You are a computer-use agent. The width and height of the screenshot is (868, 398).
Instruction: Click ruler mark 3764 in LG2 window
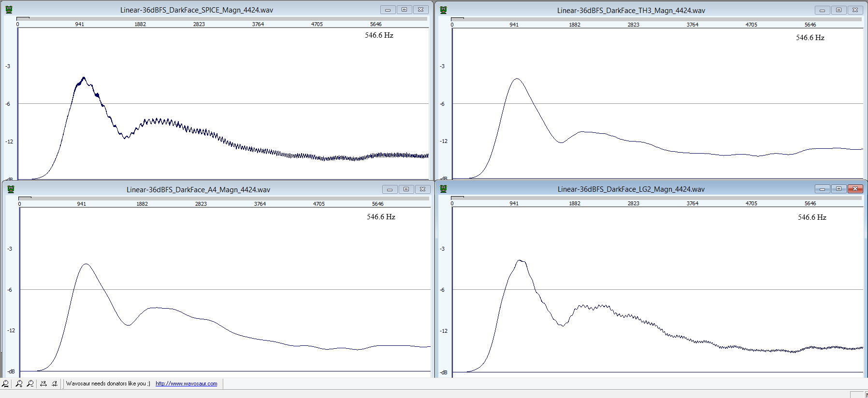coord(693,203)
